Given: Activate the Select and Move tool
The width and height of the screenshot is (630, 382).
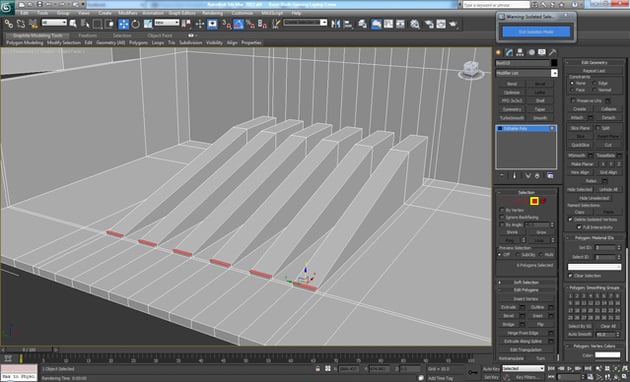Looking at the screenshot, I should pyautogui.click(x=124, y=24).
